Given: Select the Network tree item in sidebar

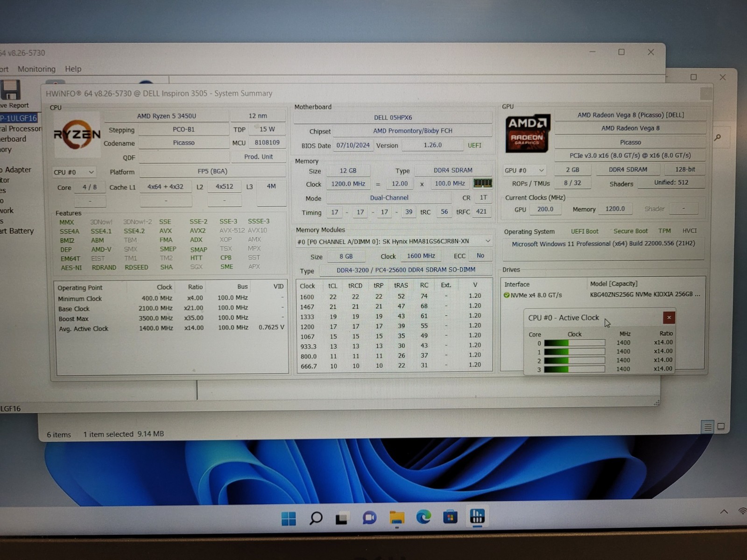Looking at the screenshot, I should pos(7,210).
